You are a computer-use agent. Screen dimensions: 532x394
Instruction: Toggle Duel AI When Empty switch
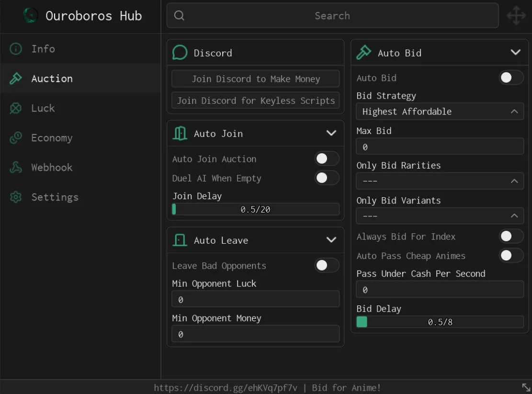tap(327, 178)
